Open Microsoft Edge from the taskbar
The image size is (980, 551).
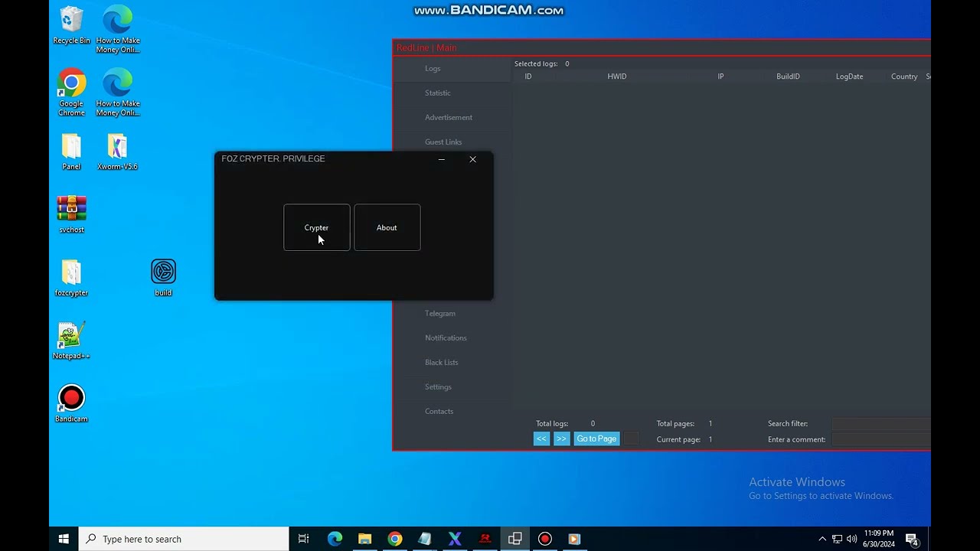[335, 539]
